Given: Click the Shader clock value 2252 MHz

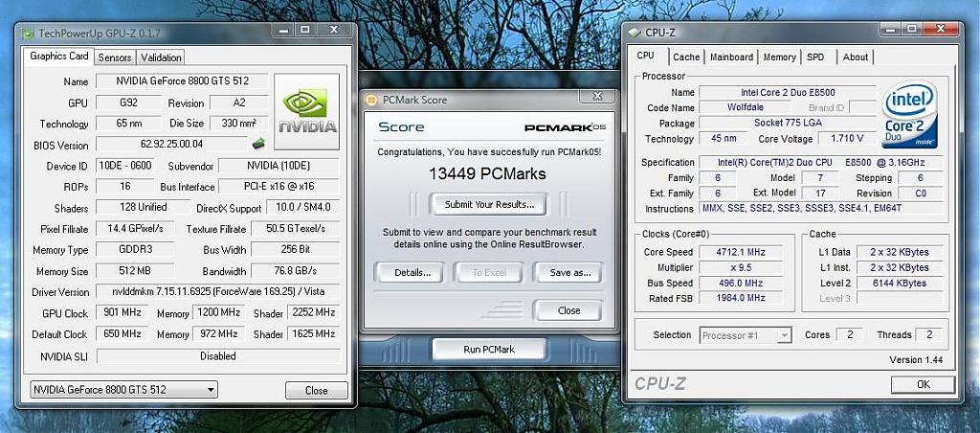Looking at the screenshot, I should [x=313, y=312].
